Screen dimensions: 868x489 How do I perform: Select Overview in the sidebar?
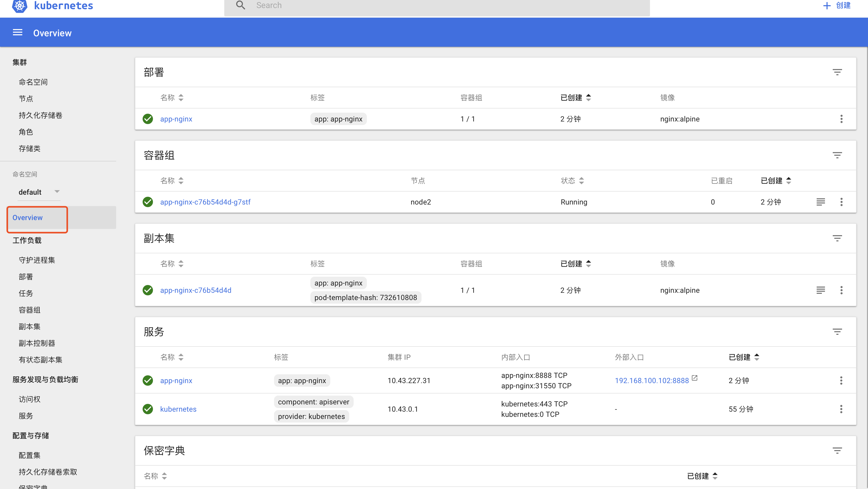click(28, 218)
